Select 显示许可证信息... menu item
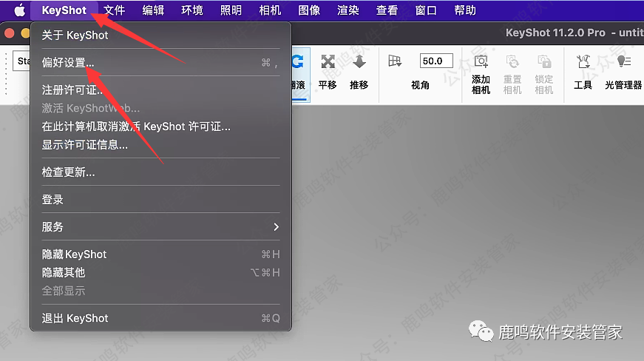Screen dimensions: 644x361 click(x=85, y=145)
